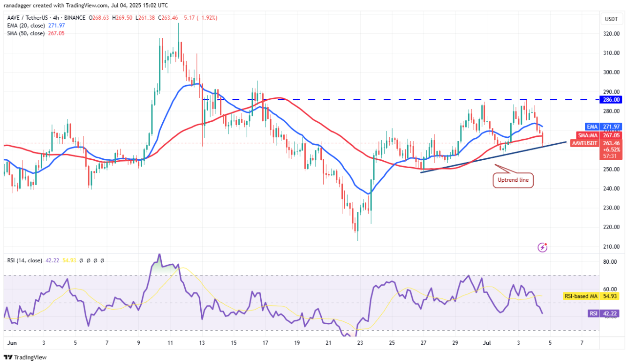Click the Uptrend line callout box
This screenshot has height=364, width=628.
tap(513, 180)
